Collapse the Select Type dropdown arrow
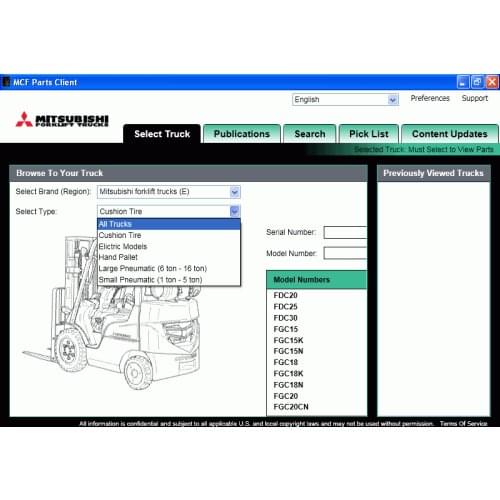Screen dimensions: 500x500 pyautogui.click(x=235, y=211)
